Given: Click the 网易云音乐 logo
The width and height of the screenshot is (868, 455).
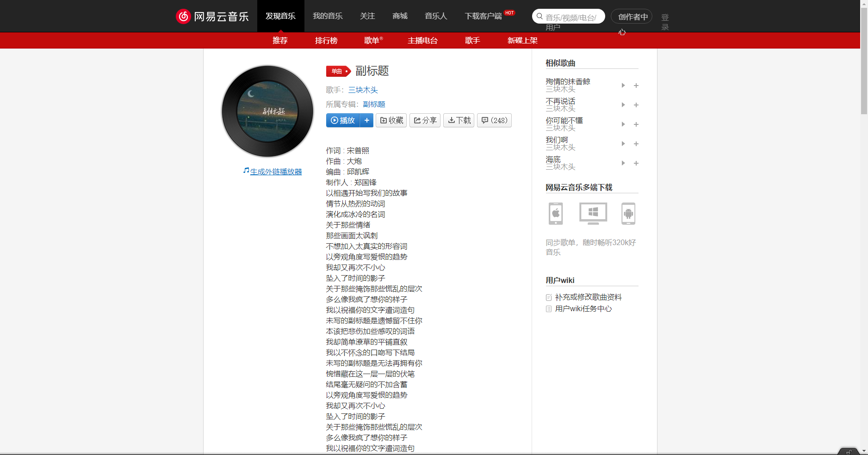Looking at the screenshot, I should 212,16.
